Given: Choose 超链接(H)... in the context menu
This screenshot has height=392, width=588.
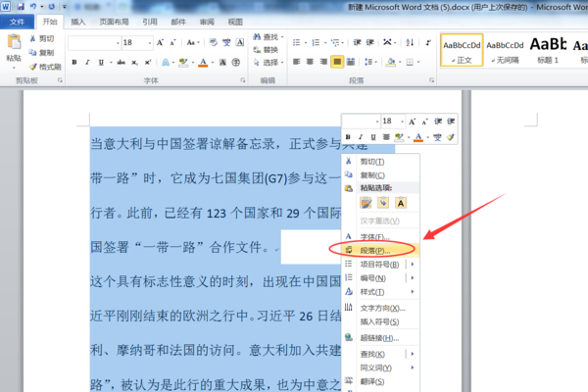Looking at the screenshot, I should click(x=380, y=338).
